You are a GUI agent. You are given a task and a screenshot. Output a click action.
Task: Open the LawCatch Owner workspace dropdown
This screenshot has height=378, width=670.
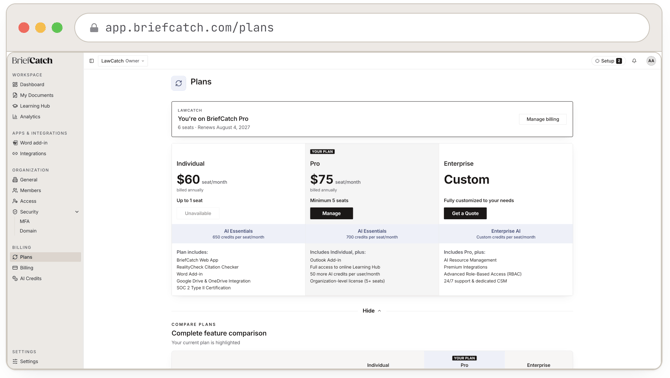[123, 61]
